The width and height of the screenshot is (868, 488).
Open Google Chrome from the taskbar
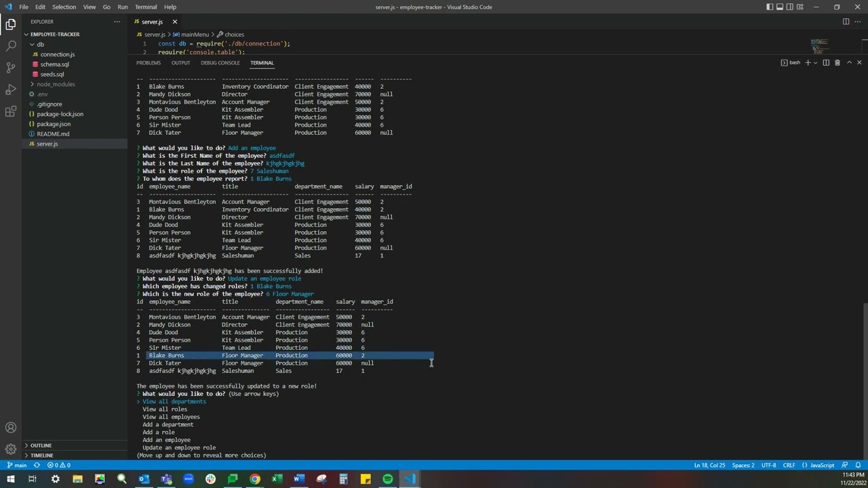pyautogui.click(x=255, y=479)
